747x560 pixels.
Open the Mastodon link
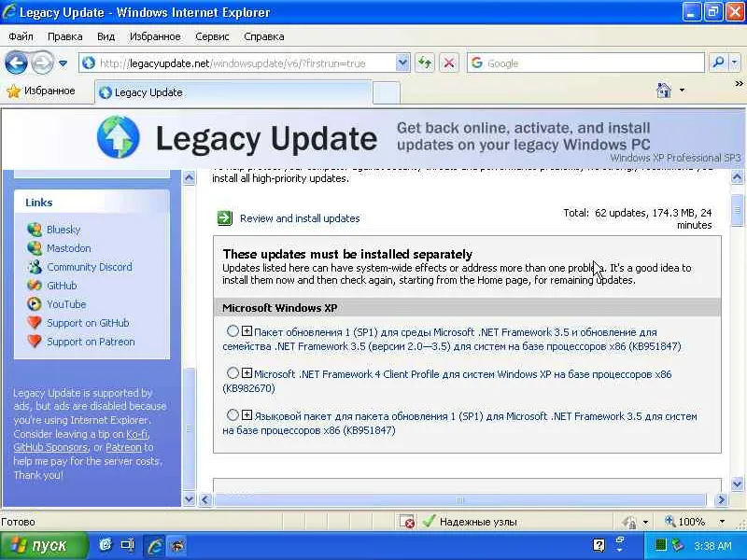point(68,248)
